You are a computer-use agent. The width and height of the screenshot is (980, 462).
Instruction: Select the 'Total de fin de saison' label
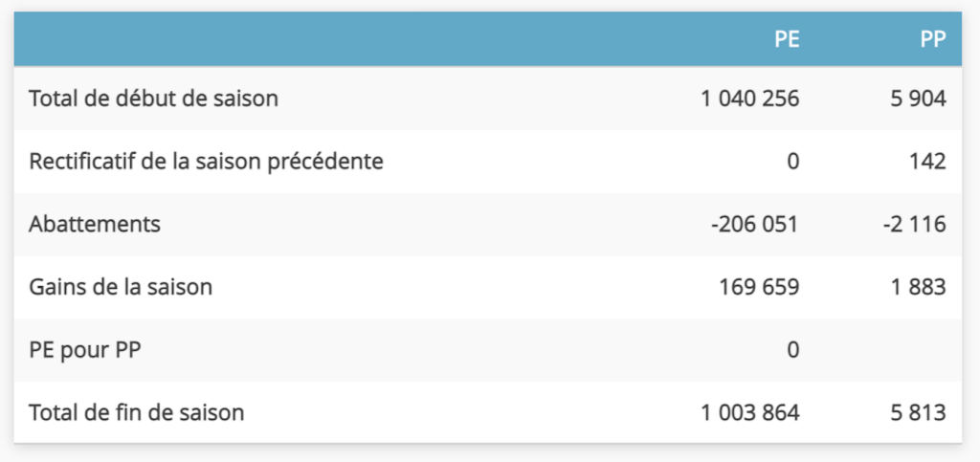pyautogui.click(x=136, y=412)
